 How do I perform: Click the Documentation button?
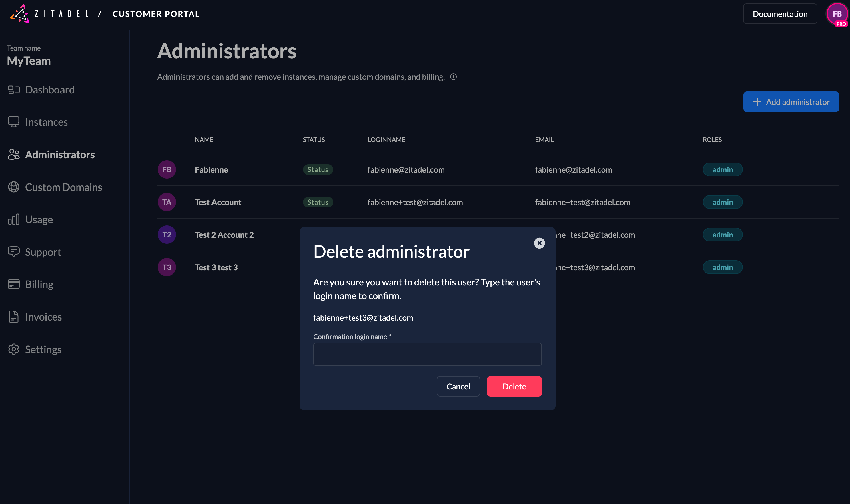(780, 14)
